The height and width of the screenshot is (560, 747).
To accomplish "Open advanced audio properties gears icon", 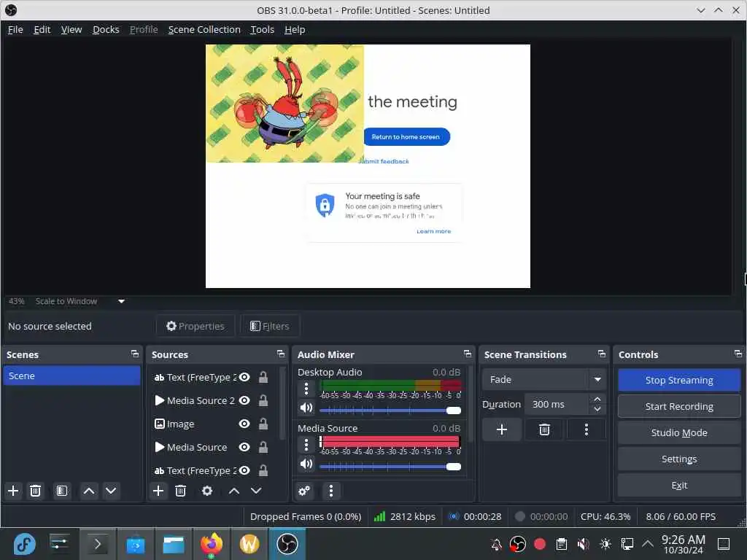I will tap(304, 491).
